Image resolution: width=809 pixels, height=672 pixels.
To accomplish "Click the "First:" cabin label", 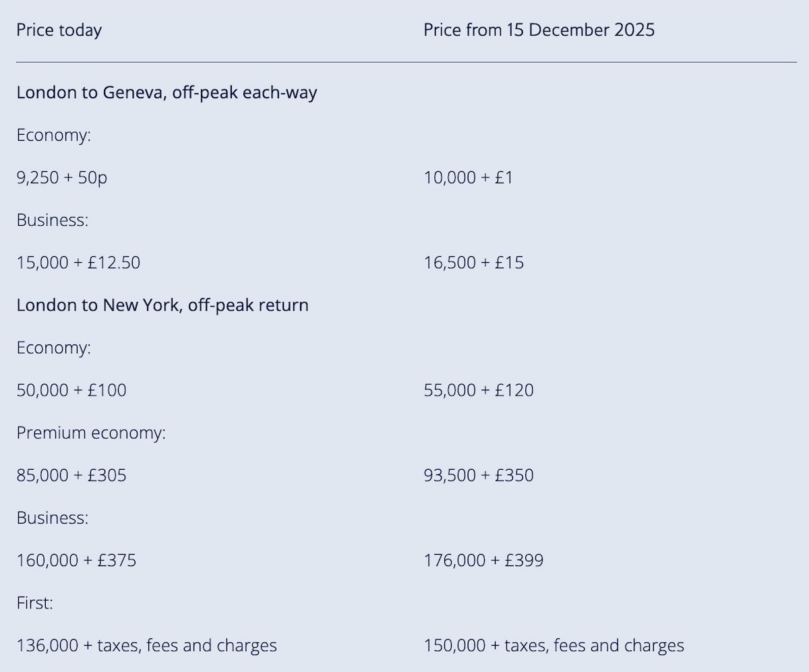I will tap(34, 603).
